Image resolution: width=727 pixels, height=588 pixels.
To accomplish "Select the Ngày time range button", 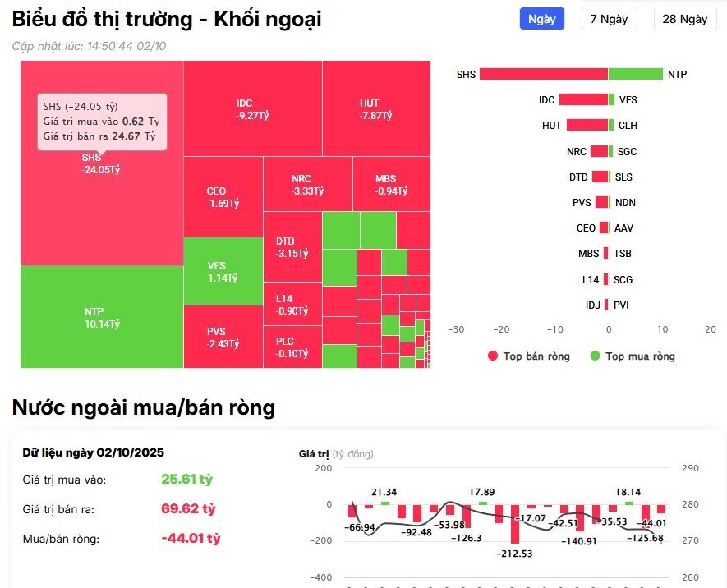I will coord(541,18).
